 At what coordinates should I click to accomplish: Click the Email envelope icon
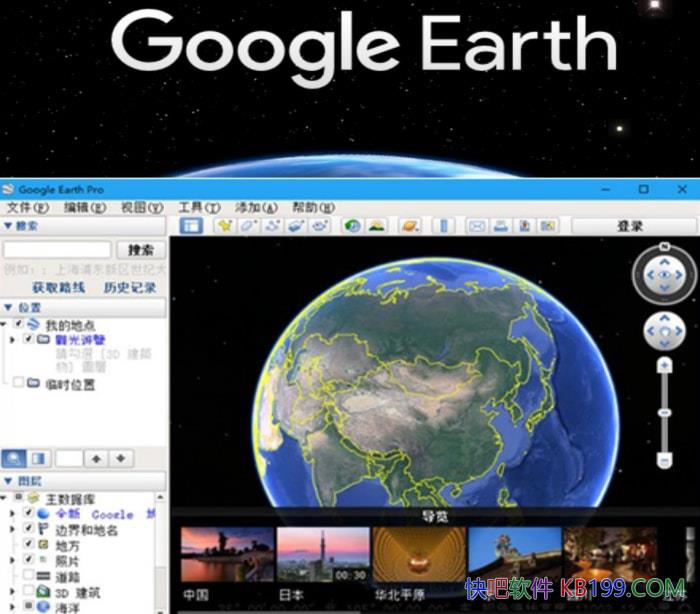pos(476,226)
